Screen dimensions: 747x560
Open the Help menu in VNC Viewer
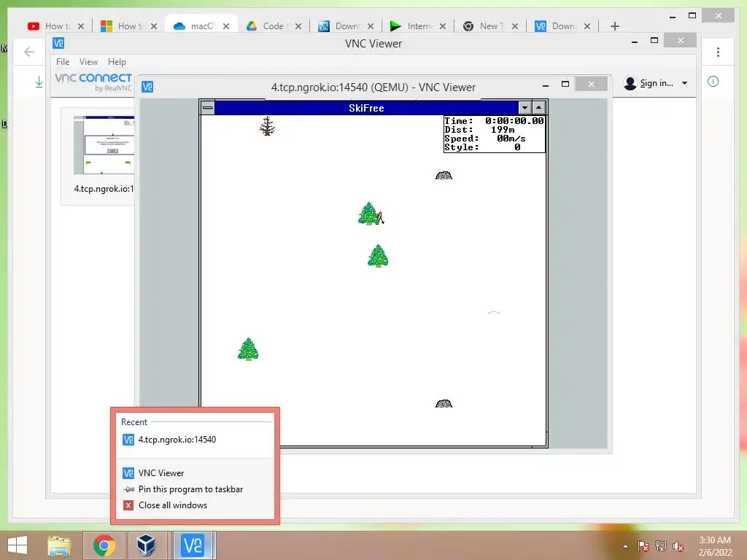[117, 62]
